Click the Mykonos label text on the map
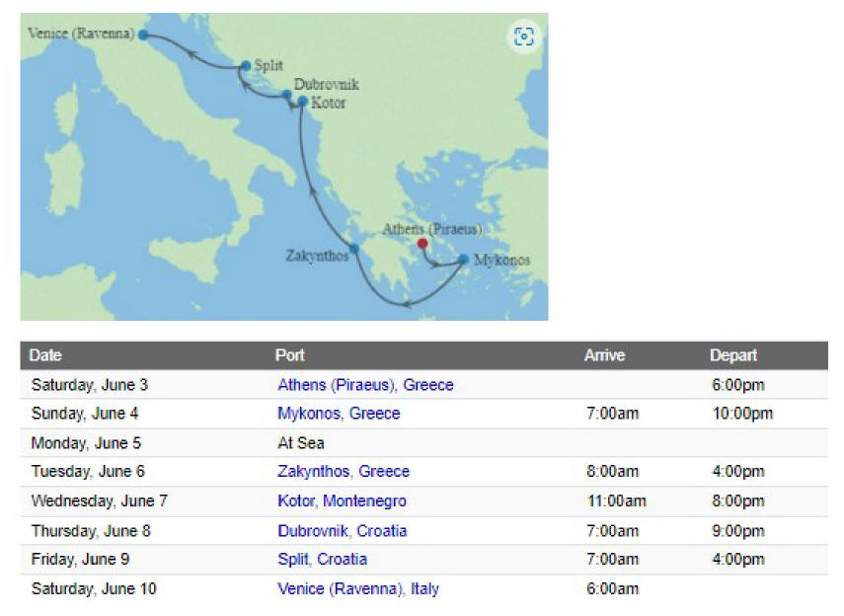Viewport: 844px width, 616px height. coord(501,260)
